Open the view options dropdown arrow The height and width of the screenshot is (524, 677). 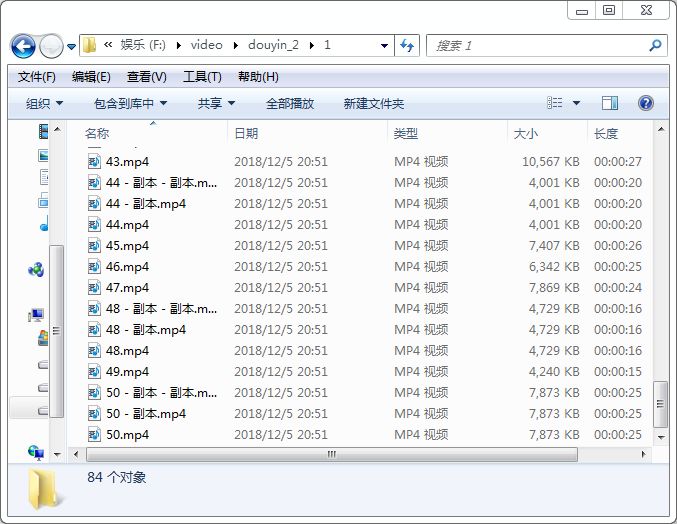coord(577,103)
